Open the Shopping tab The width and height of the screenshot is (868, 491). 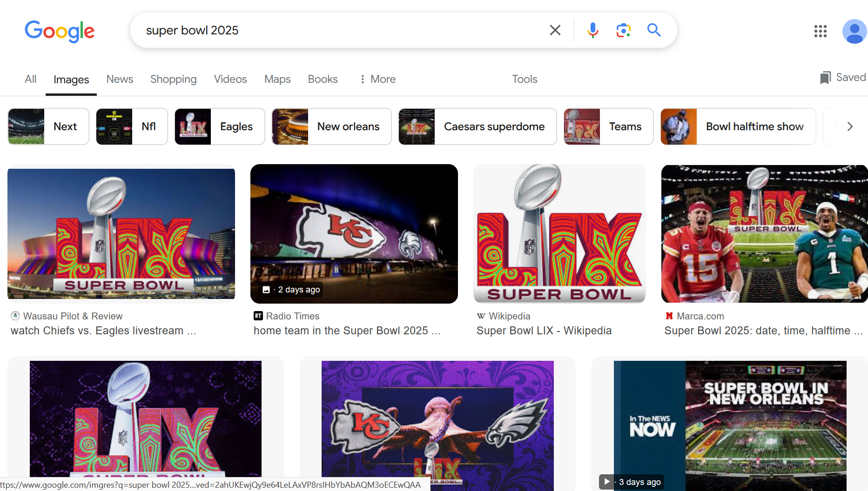pos(174,79)
